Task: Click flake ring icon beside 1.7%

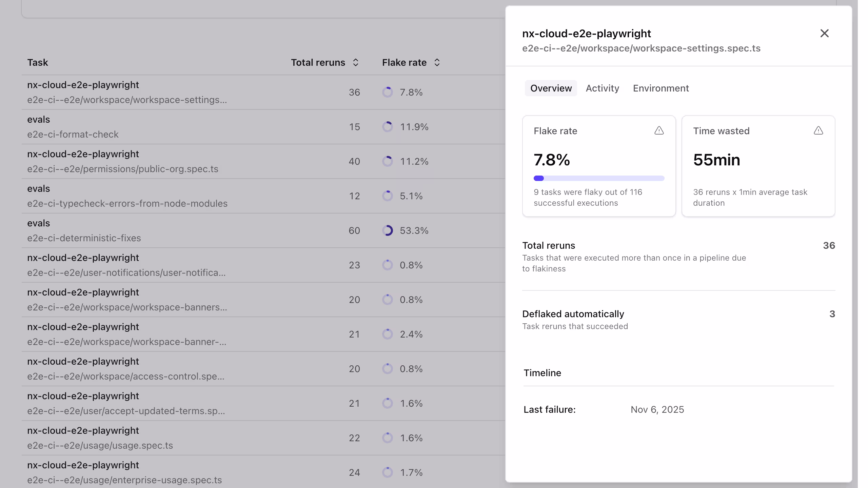Action: pyautogui.click(x=388, y=472)
